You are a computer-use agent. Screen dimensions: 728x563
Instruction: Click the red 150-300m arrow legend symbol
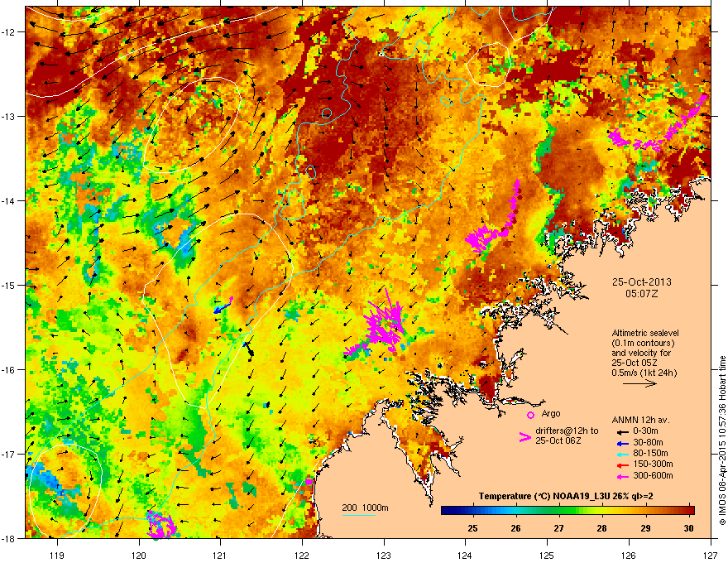(621, 464)
